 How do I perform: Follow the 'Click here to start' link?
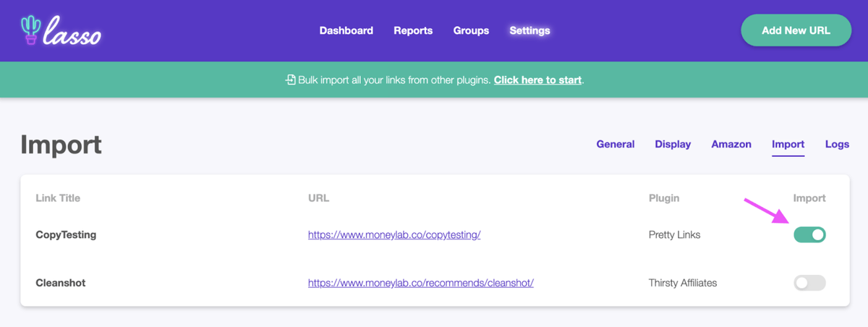tap(537, 80)
